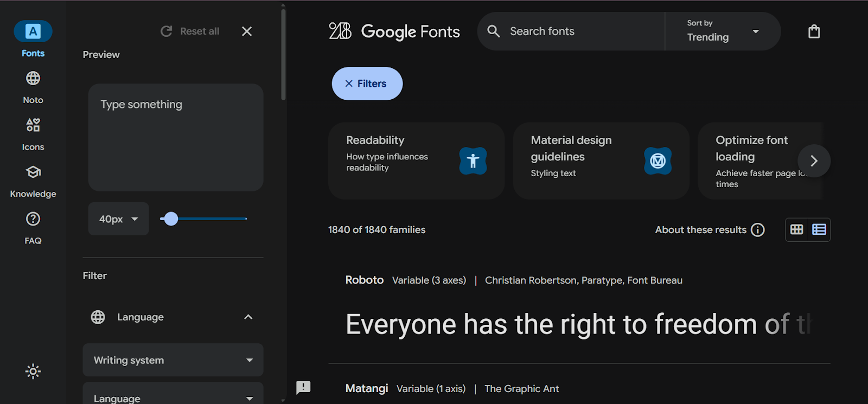Click About these results text

[x=701, y=230]
